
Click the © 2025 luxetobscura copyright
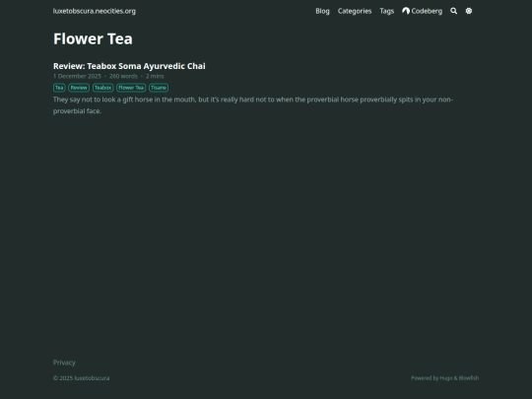click(x=82, y=378)
